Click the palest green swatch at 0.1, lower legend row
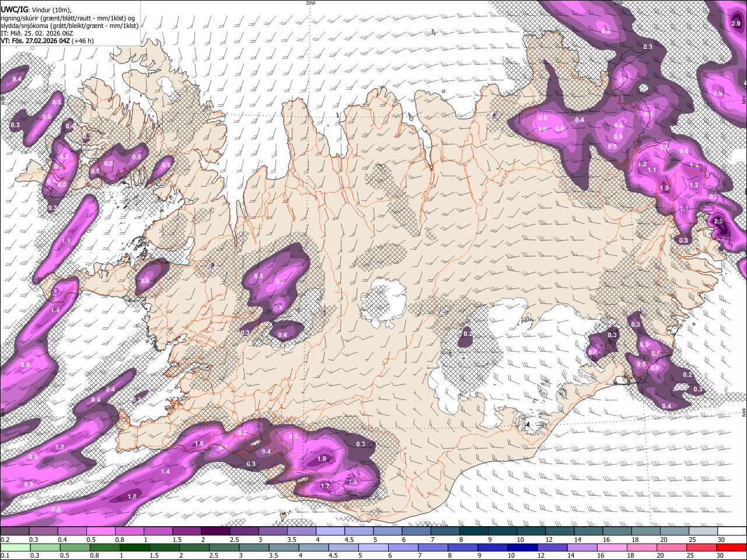Image resolution: width=747 pixels, height=560 pixels. tap(15, 547)
